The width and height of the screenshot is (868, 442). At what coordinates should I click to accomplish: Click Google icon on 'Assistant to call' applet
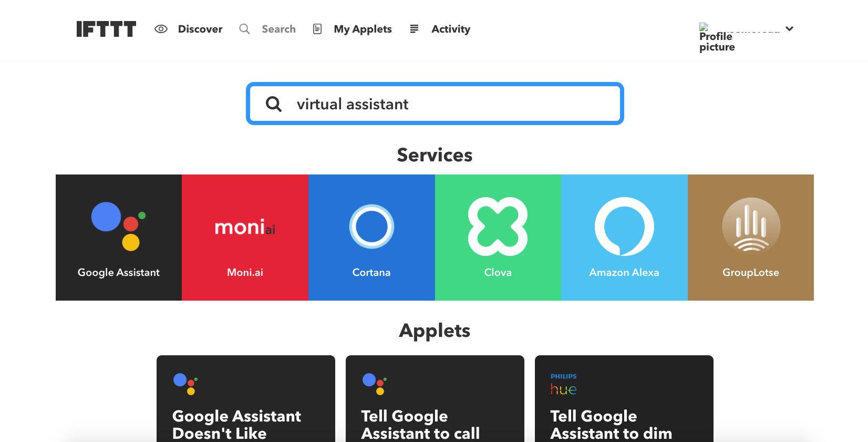(374, 384)
